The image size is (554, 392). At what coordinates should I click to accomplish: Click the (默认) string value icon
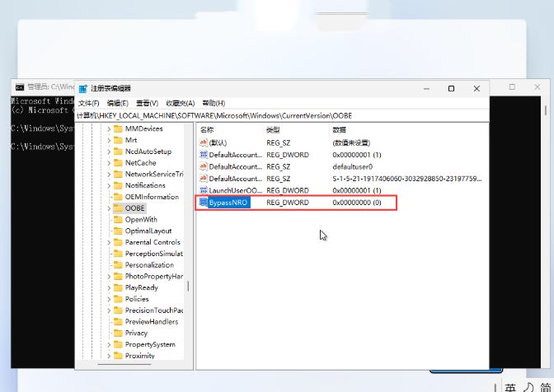(204, 142)
